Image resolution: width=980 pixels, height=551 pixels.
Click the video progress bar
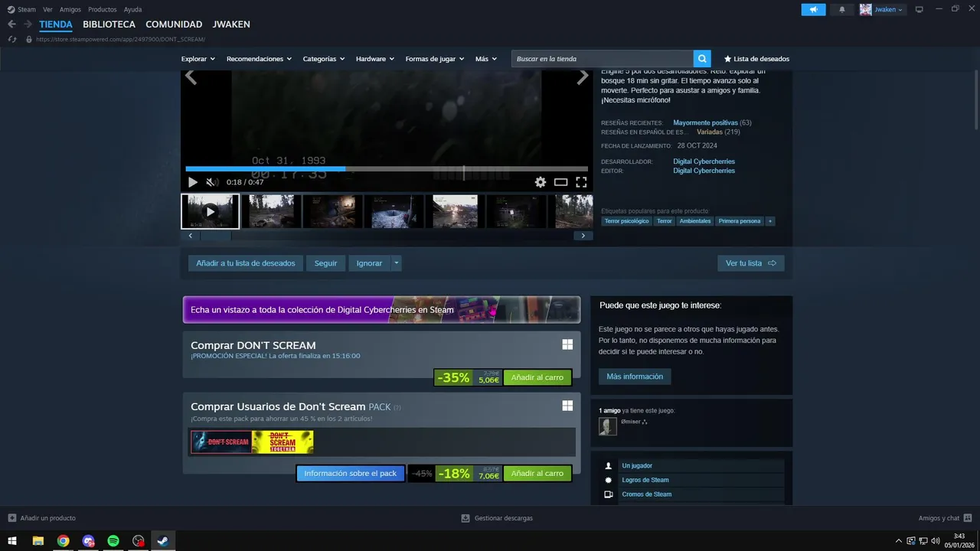click(387, 169)
